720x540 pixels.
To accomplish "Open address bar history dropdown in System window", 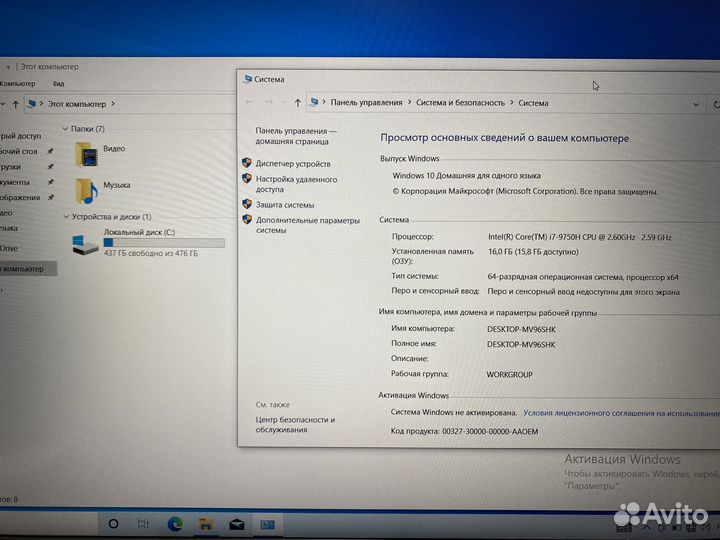I will point(696,105).
